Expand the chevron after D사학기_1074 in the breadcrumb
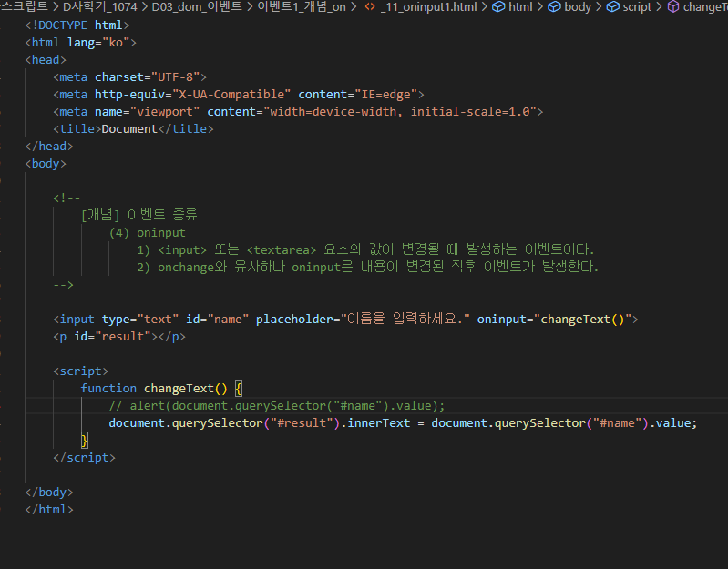This screenshot has width=728, height=569. [x=144, y=7]
